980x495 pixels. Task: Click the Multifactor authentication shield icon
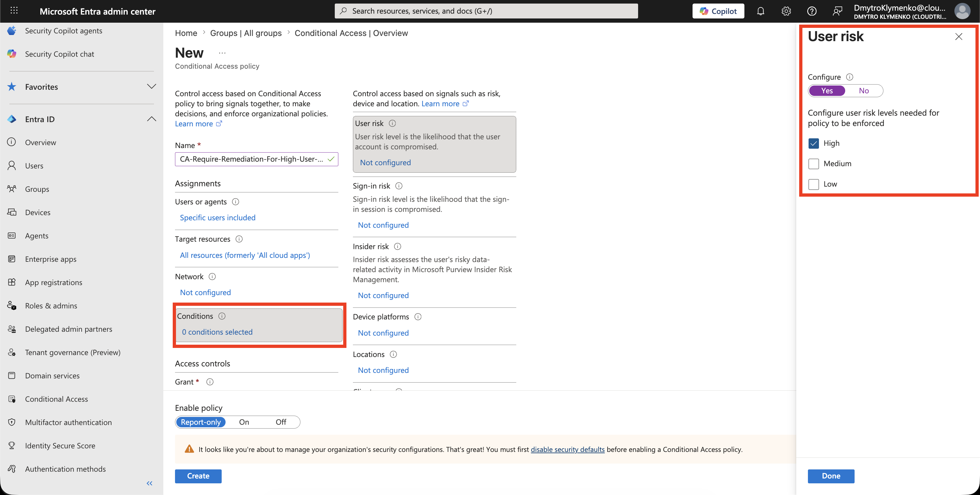pyautogui.click(x=12, y=422)
